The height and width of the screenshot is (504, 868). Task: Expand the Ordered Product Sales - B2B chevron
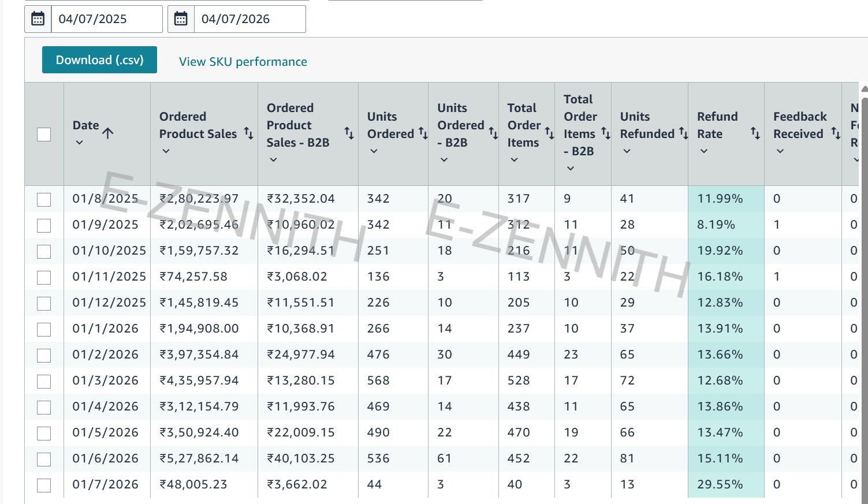(273, 160)
